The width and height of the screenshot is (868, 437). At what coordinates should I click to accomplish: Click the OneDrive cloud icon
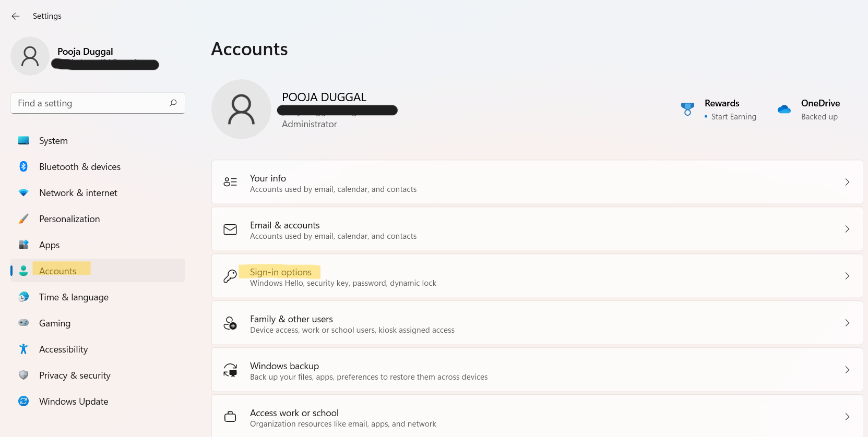click(x=784, y=109)
